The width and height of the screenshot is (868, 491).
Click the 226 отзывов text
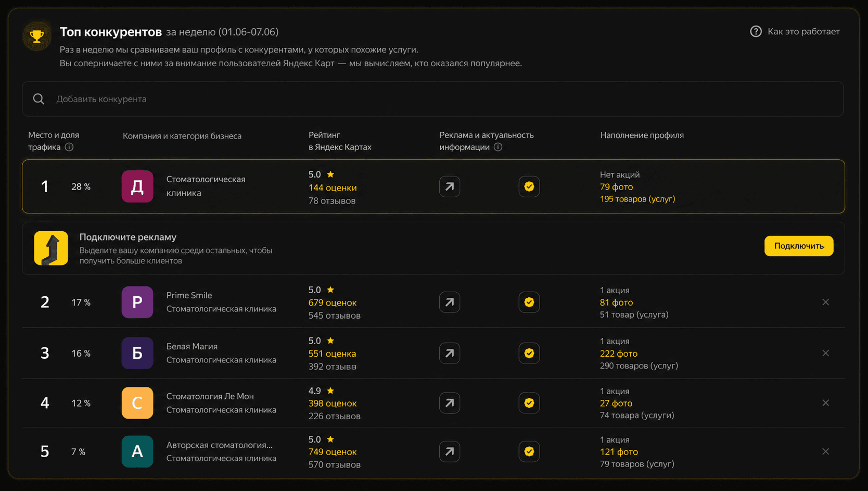[335, 416]
